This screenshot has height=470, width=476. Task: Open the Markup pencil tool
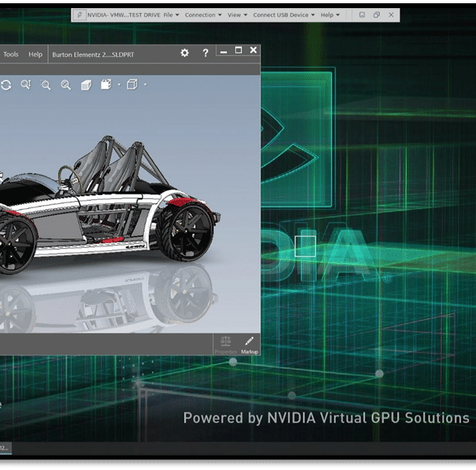(x=249, y=345)
